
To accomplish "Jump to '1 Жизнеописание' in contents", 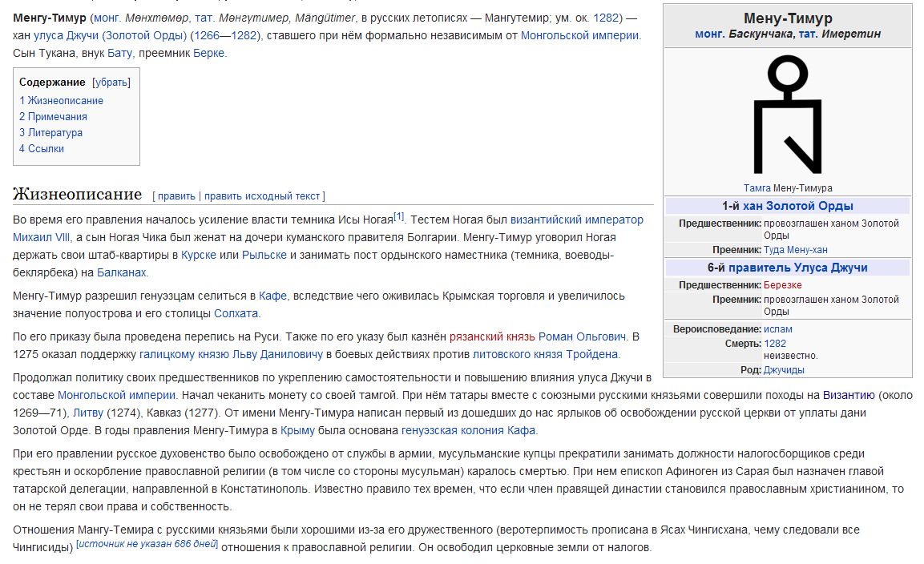I will pyautogui.click(x=62, y=101).
